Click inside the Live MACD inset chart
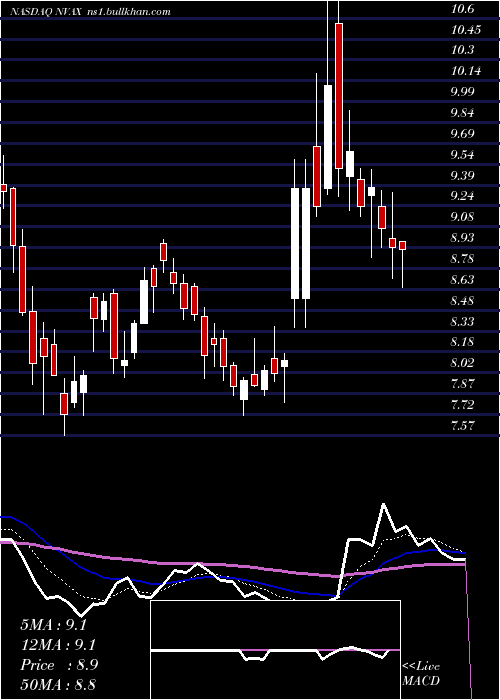The width and height of the screenshot is (500, 700). click(x=275, y=650)
